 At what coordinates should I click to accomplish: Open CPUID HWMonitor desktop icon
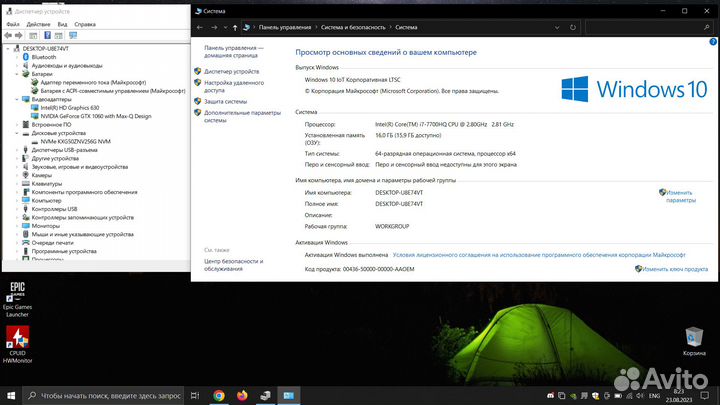17,344
